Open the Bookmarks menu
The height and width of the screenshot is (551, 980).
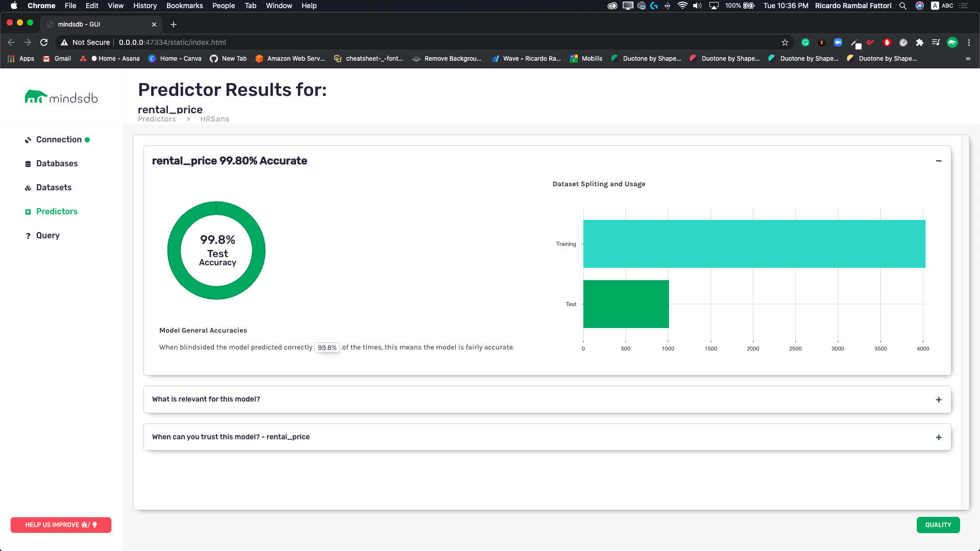point(184,6)
